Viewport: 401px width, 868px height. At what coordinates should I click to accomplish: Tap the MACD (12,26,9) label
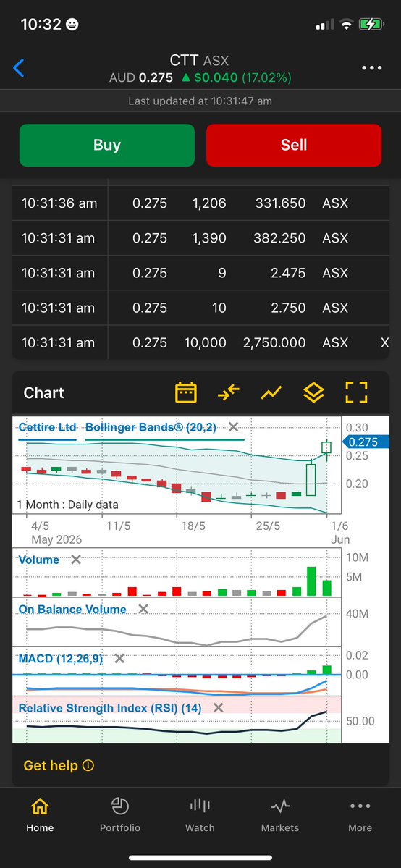[x=61, y=659]
